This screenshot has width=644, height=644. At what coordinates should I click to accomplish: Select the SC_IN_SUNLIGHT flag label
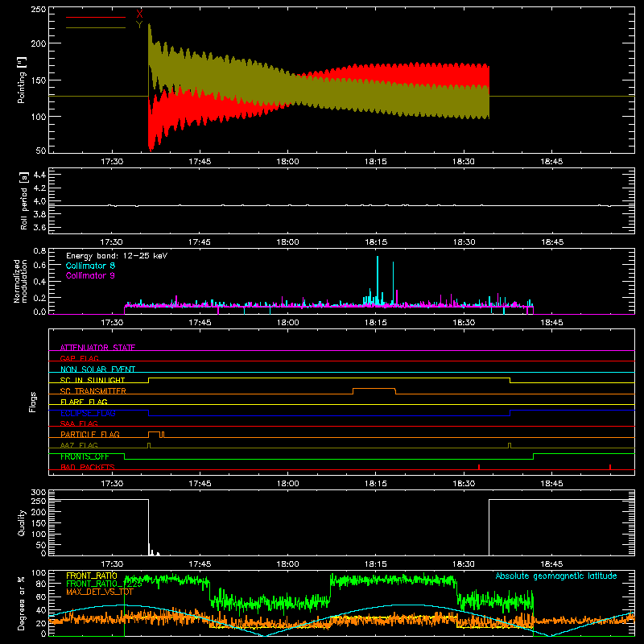coord(93,380)
